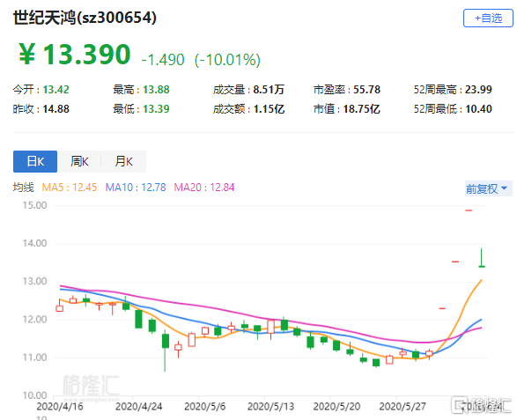
Task: Click the 11.00 y-axis label
Action: 34,357
